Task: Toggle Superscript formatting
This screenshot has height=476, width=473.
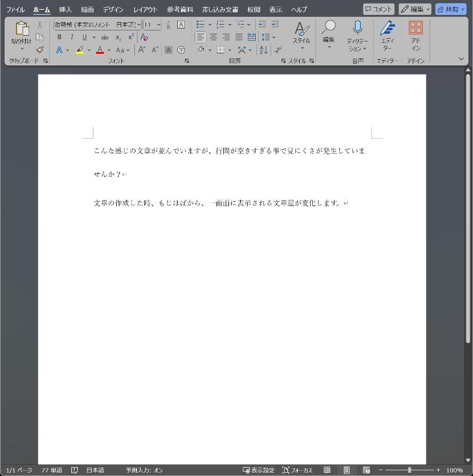Action: (131, 37)
